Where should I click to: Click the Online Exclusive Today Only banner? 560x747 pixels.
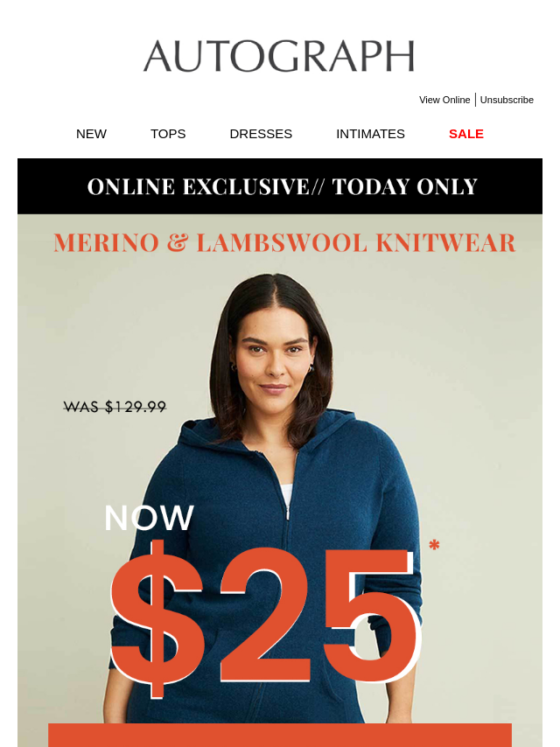(x=280, y=186)
